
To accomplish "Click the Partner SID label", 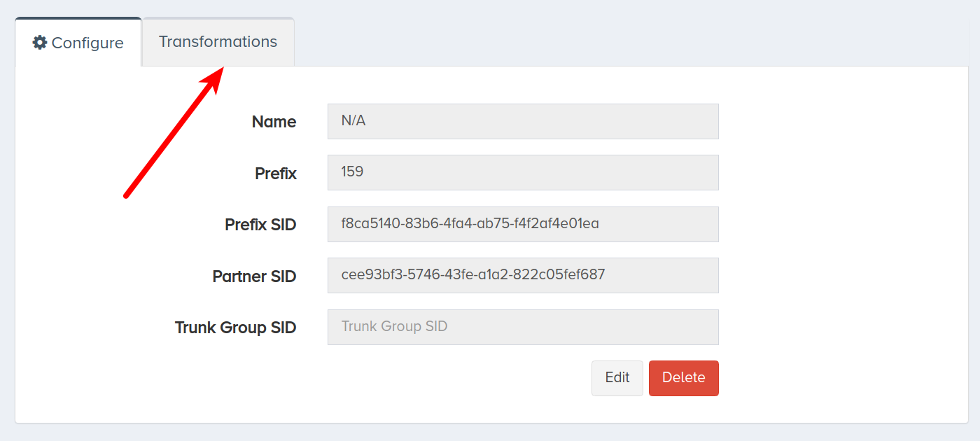I will point(254,276).
